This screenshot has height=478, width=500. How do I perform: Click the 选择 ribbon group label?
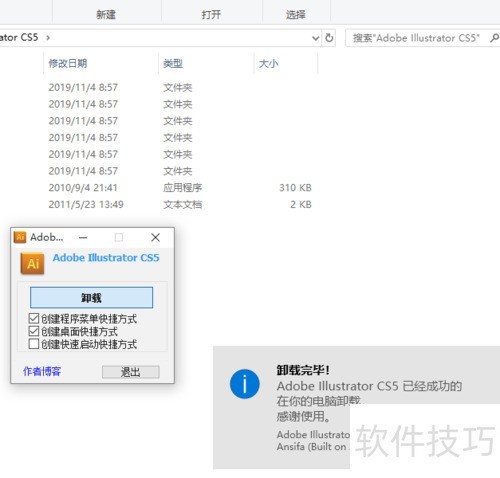click(296, 15)
